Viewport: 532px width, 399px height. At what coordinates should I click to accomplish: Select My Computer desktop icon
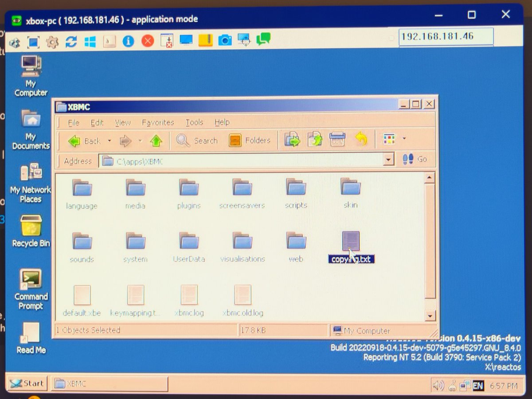(31, 76)
